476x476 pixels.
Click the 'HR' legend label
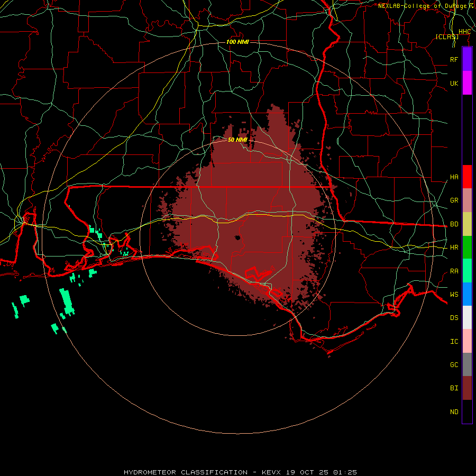tap(454, 248)
